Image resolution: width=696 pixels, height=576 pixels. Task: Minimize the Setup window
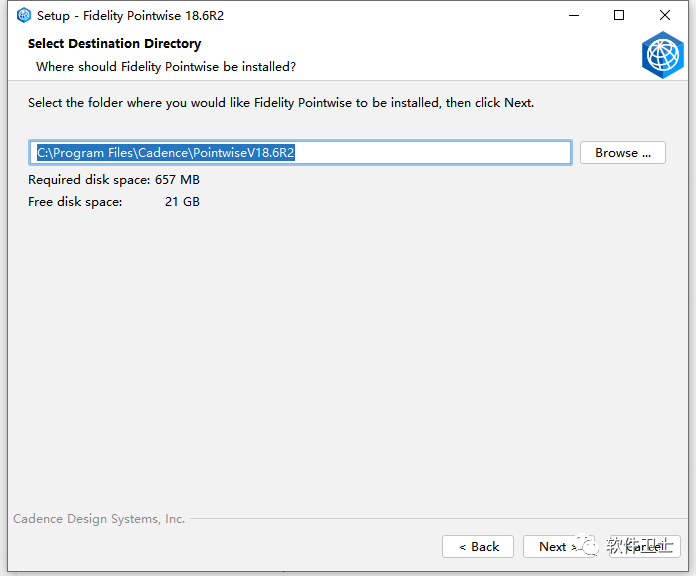[x=574, y=16]
